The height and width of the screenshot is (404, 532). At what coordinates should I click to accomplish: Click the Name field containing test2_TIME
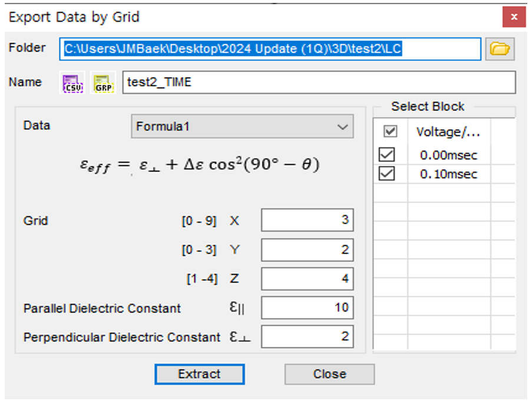pyautogui.click(x=319, y=82)
